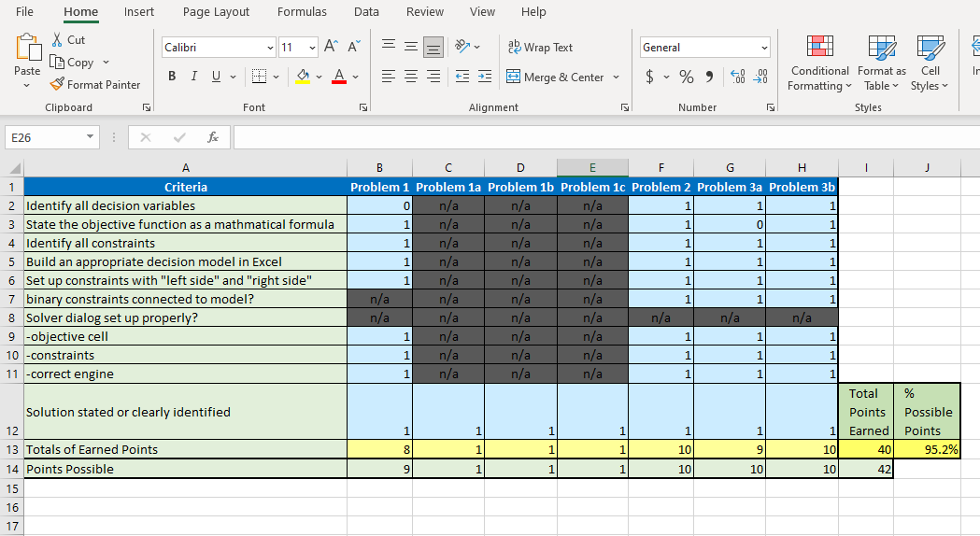Image resolution: width=980 pixels, height=536 pixels.
Task: Decrease decimal places
Action: click(760, 77)
